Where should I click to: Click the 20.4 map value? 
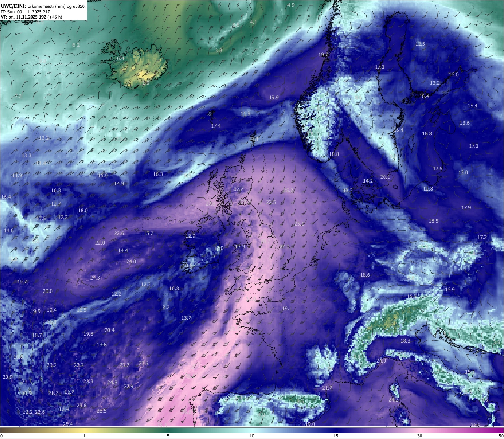(x=109, y=330)
